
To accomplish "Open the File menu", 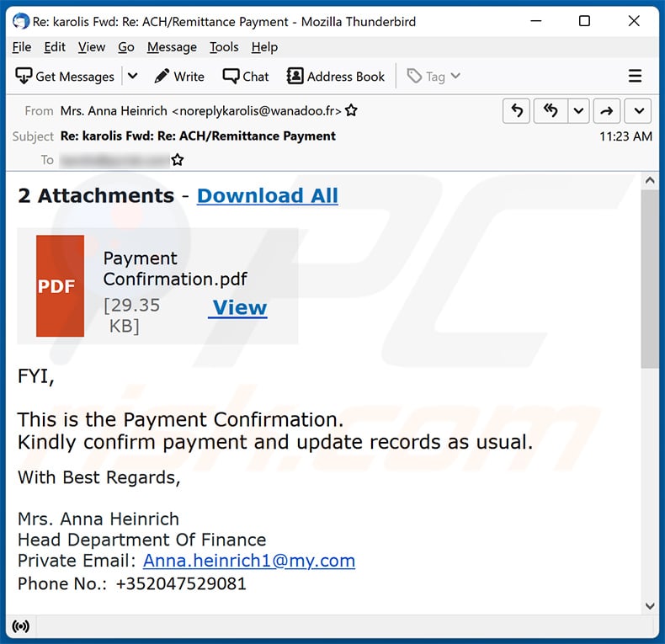I will [x=22, y=47].
